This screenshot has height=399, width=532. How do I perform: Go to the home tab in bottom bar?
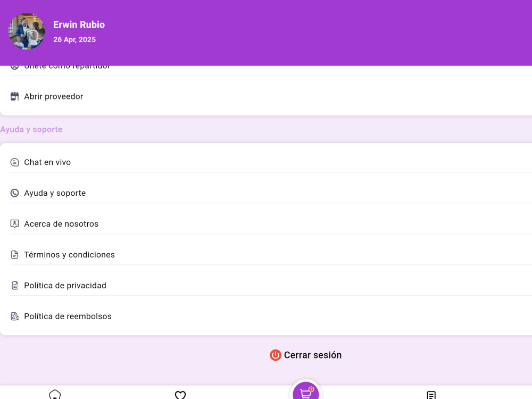tap(55, 395)
